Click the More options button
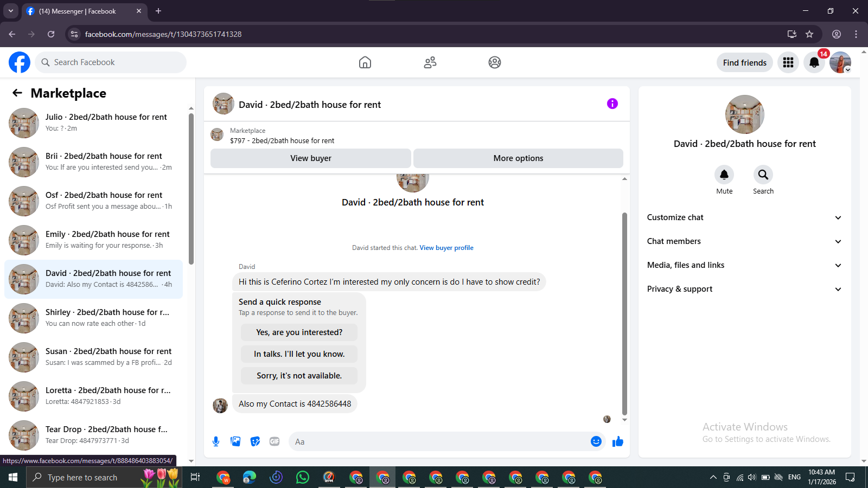 pyautogui.click(x=518, y=158)
